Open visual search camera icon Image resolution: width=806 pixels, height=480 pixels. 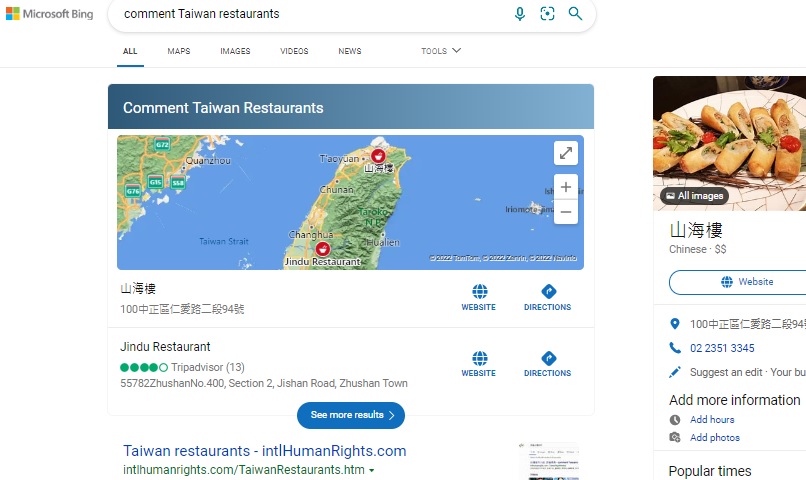pyautogui.click(x=547, y=14)
